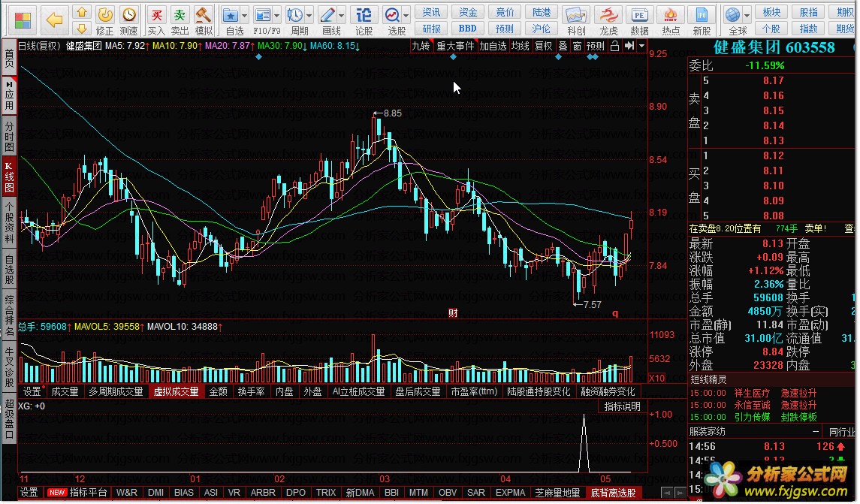Click the yellow up arrow icon
Viewport: 860px width, 504px height.
[82, 12]
